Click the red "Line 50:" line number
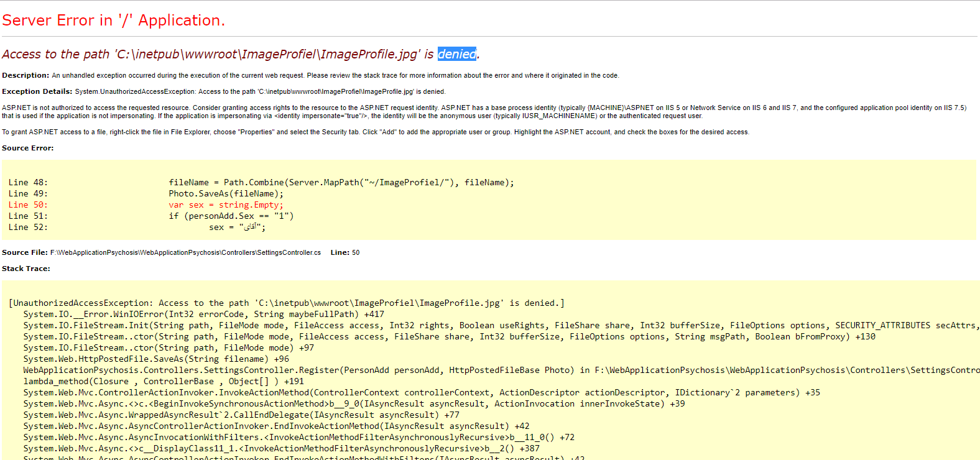Viewport: 980px width, 460px height. (x=28, y=205)
